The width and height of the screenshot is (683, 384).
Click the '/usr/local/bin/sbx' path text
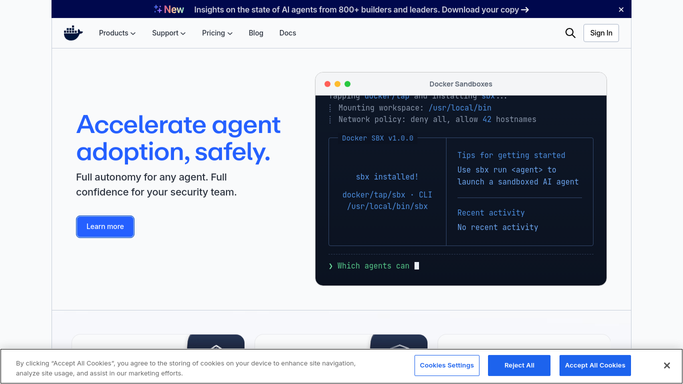click(387, 206)
